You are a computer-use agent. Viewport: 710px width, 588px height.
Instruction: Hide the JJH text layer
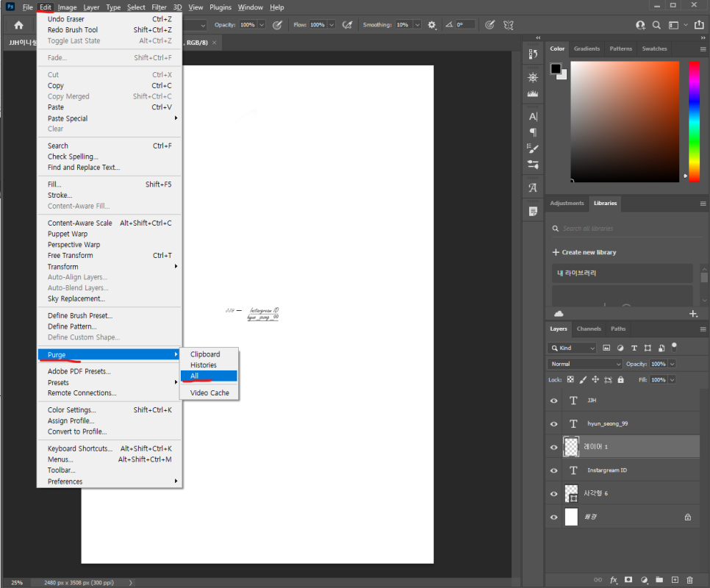coord(553,401)
